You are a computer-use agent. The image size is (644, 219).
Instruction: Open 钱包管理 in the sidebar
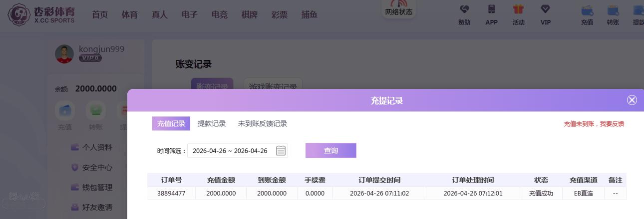(x=91, y=187)
